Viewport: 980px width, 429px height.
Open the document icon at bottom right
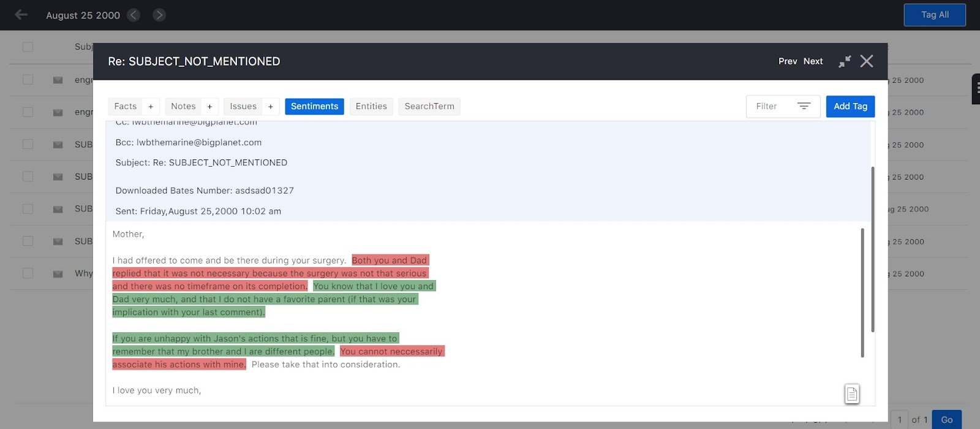[852, 393]
